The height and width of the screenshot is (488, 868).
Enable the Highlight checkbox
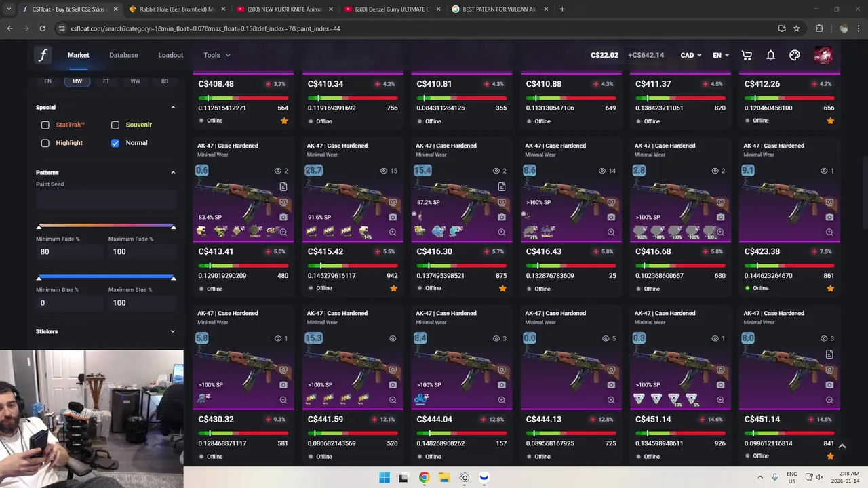point(45,143)
